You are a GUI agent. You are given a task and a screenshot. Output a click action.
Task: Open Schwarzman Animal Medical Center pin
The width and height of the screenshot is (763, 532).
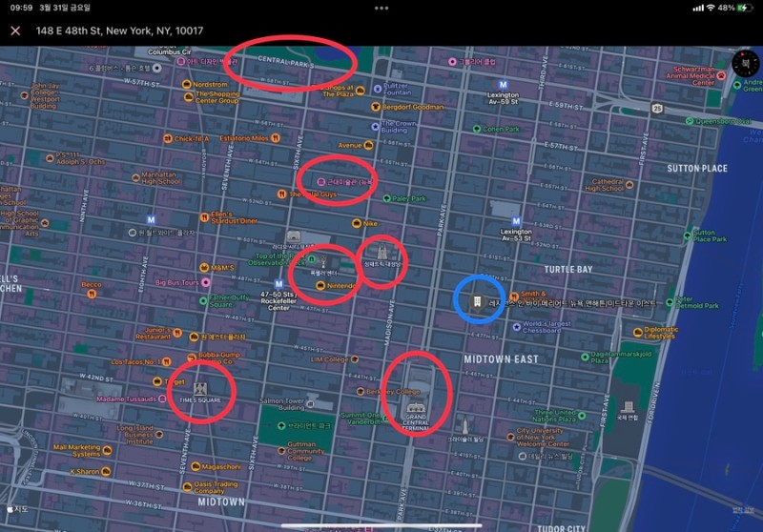point(721,75)
